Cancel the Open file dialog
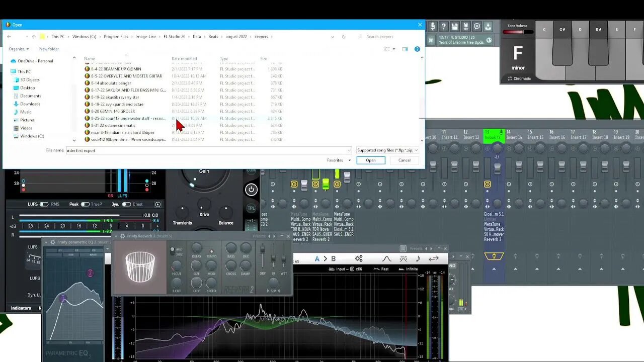644x362 pixels. click(405, 160)
